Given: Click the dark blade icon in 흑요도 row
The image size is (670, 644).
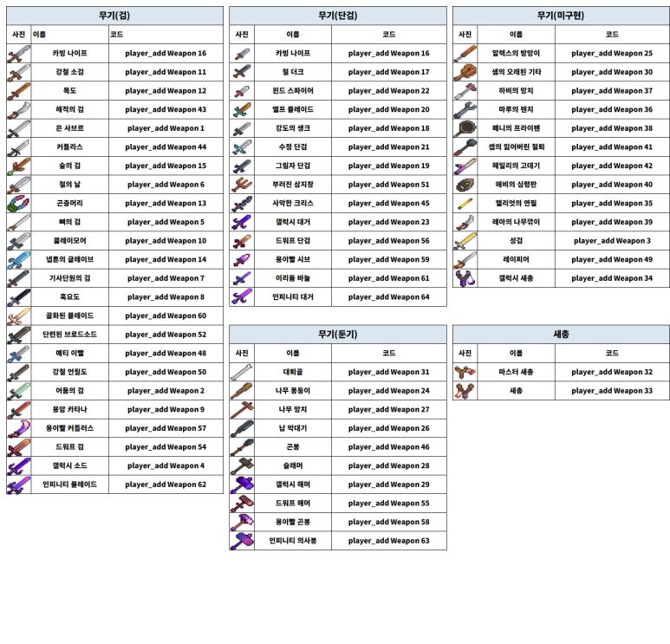Looking at the screenshot, I should pos(19,297).
